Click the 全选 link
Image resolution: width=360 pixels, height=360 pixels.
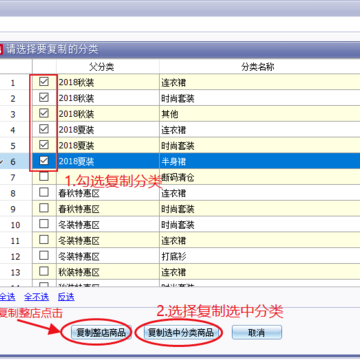click(x=7, y=297)
